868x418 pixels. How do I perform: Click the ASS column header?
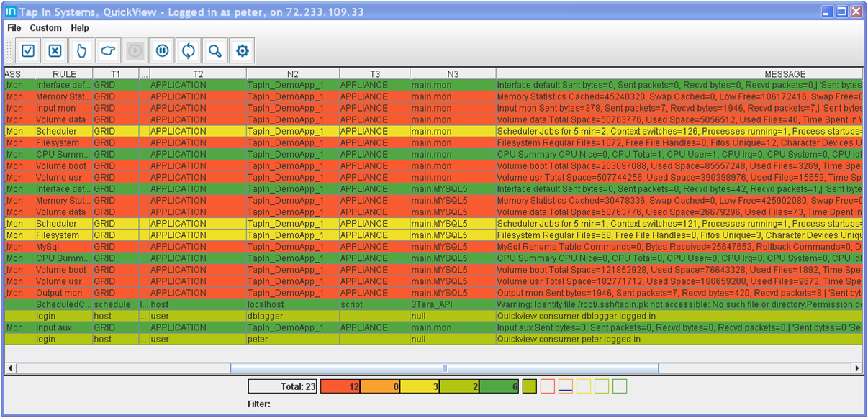click(x=19, y=74)
